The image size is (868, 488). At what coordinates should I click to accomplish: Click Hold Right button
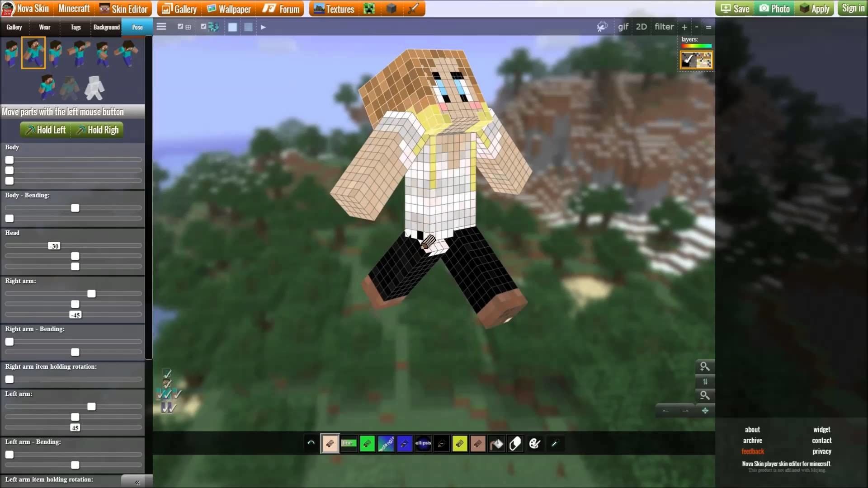click(x=98, y=130)
